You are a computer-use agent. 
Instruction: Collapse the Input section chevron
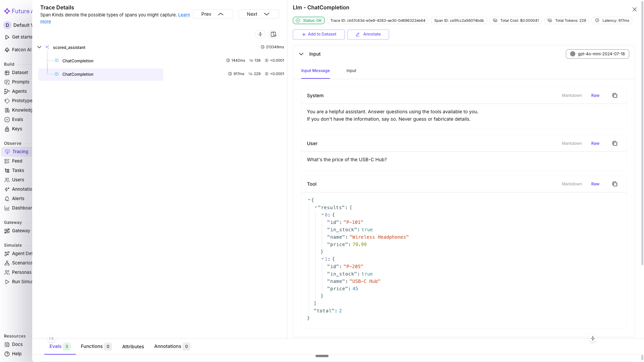[x=301, y=54]
